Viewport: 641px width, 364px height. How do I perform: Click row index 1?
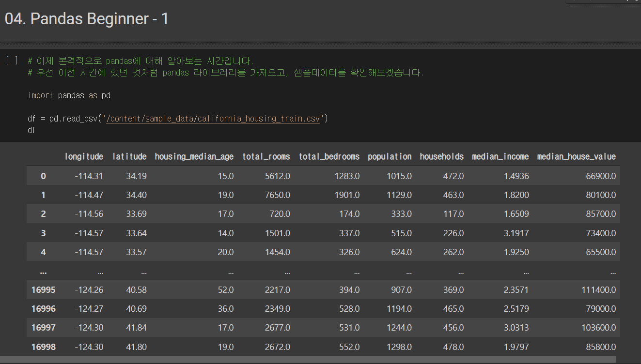43,195
